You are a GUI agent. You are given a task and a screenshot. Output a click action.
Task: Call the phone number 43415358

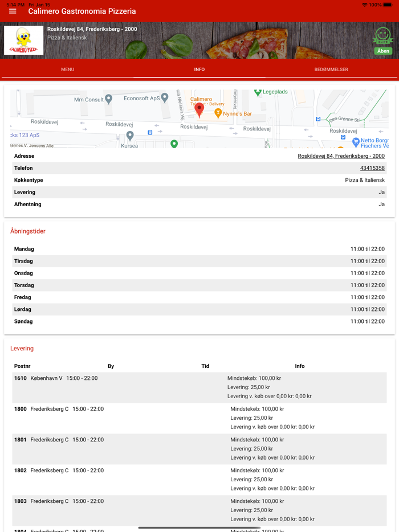point(372,168)
